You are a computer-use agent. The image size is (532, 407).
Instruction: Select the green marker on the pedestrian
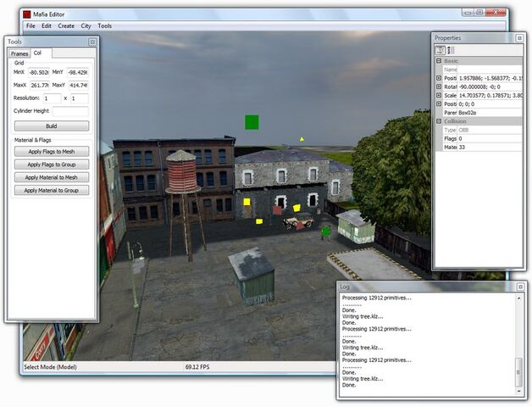click(x=326, y=231)
